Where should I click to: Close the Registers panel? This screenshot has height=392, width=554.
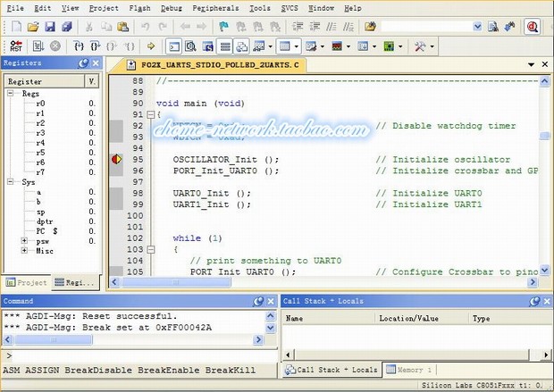point(96,63)
